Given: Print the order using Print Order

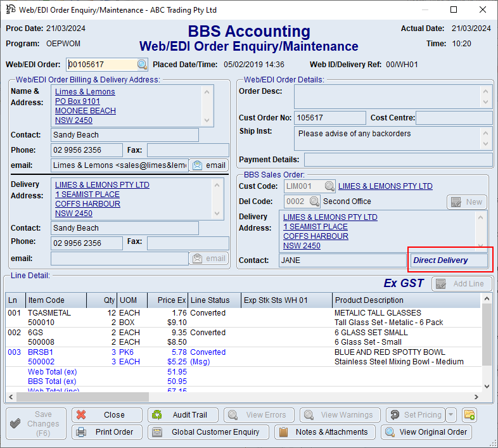Looking at the screenshot, I should [106, 432].
